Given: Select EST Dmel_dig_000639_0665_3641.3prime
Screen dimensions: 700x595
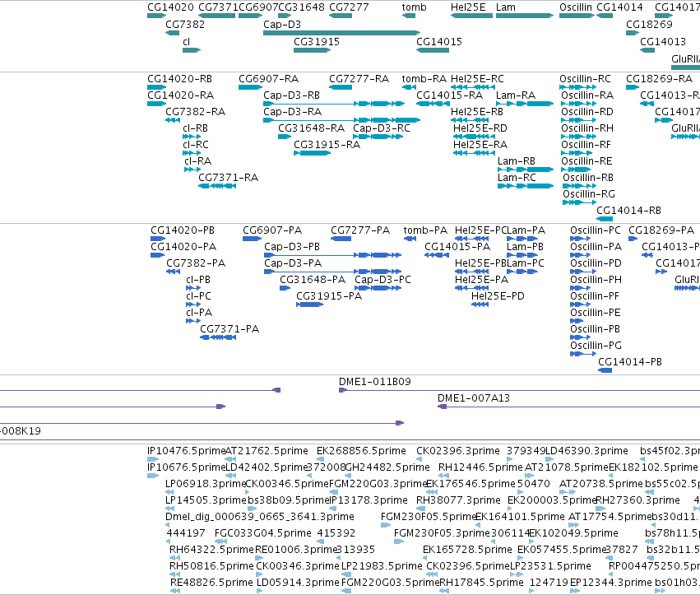Looking at the screenshot, I should coord(260,518).
